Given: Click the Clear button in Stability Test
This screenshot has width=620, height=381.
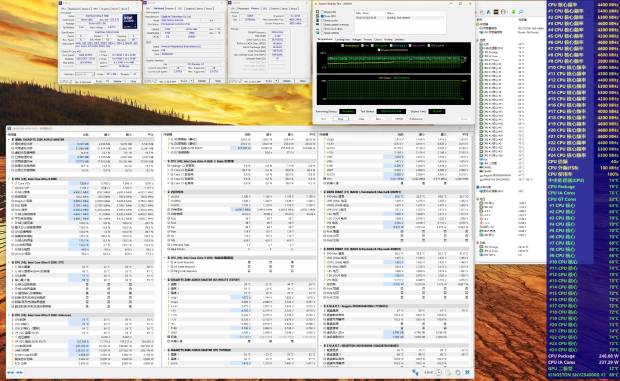Looking at the screenshot, I should tap(361, 119).
